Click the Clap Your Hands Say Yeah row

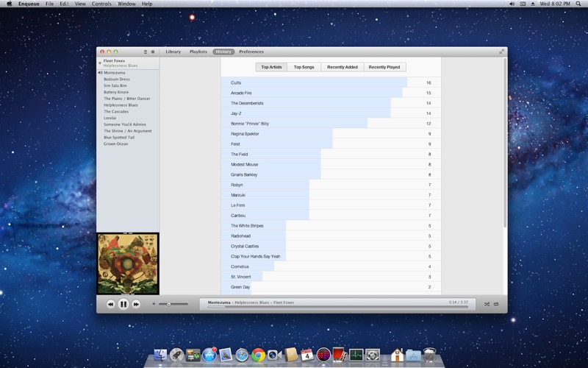click(x=331, y=256)
